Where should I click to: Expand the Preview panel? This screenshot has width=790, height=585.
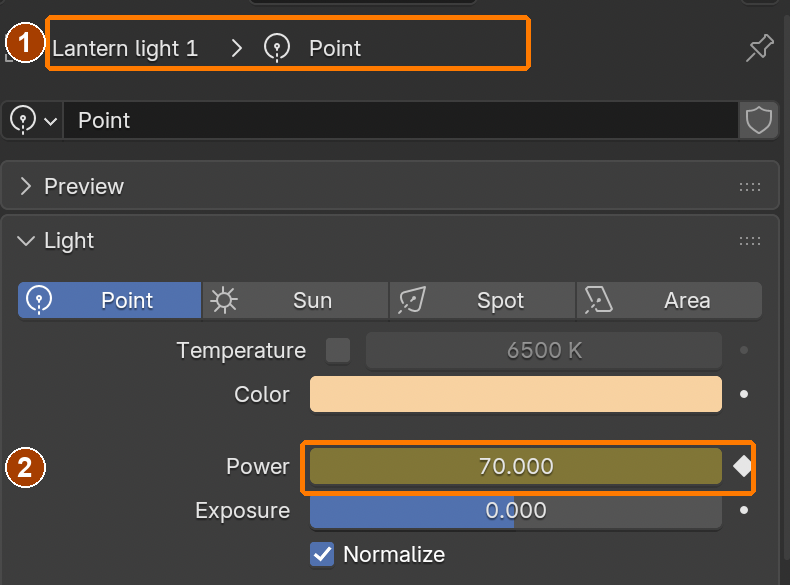tap(26, 186)
